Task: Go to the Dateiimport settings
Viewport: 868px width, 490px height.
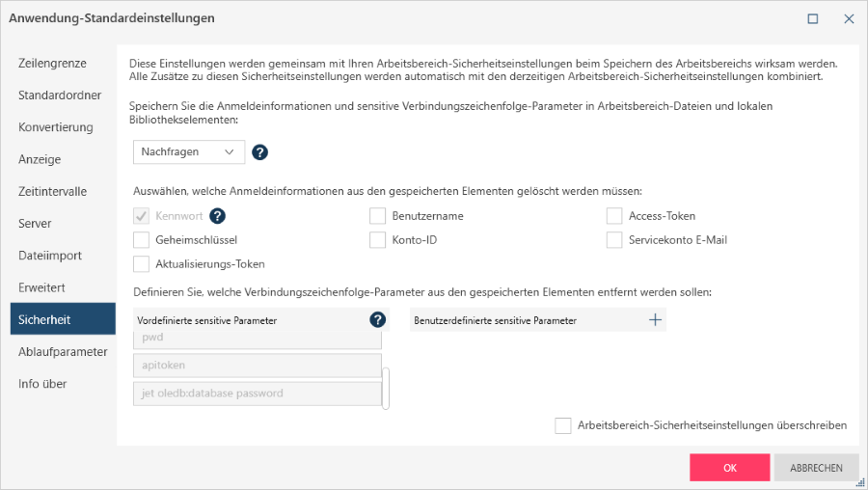Action: tap(50, 256)
